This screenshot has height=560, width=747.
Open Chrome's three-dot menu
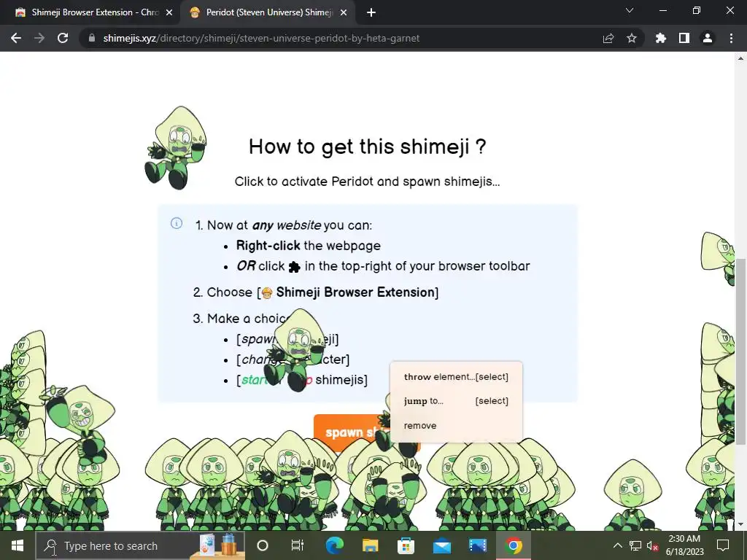(731, 38)
